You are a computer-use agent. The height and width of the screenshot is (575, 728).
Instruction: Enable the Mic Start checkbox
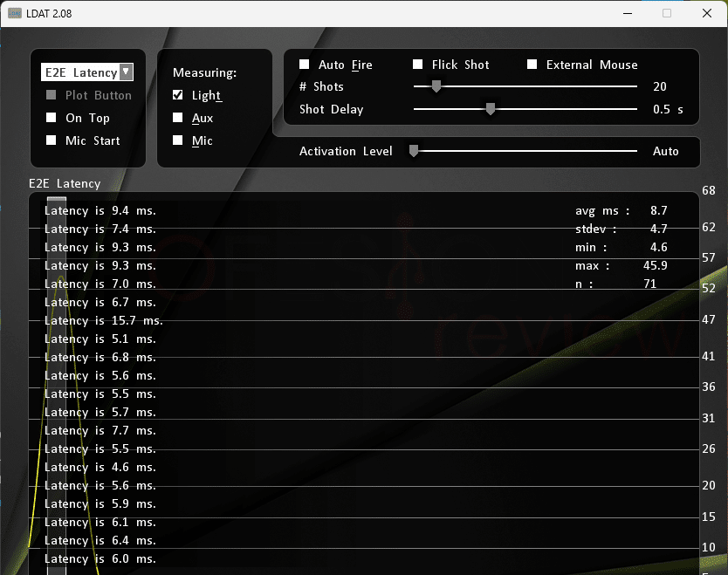[x=52, y=140]
